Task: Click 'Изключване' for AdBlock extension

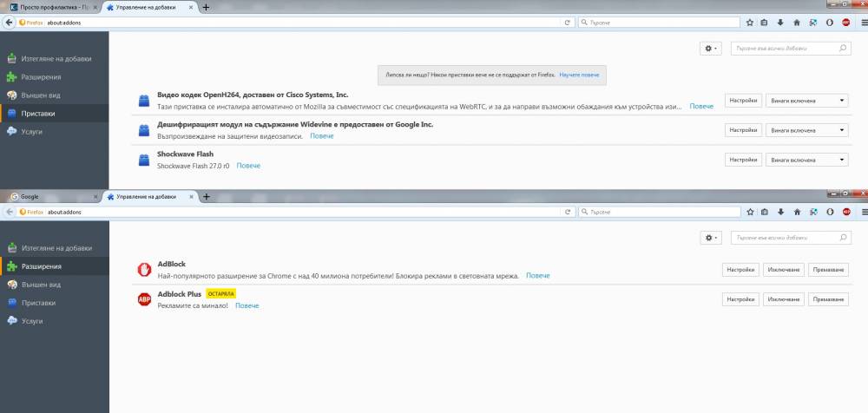Action: click(x=783, y=270)
